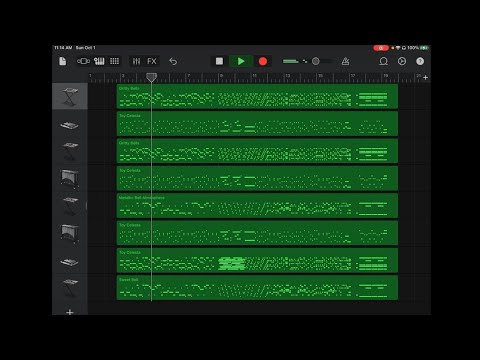Select the seventh track's Toy Celesta region
Screen dimensions: 480x360
coord(257,260)
